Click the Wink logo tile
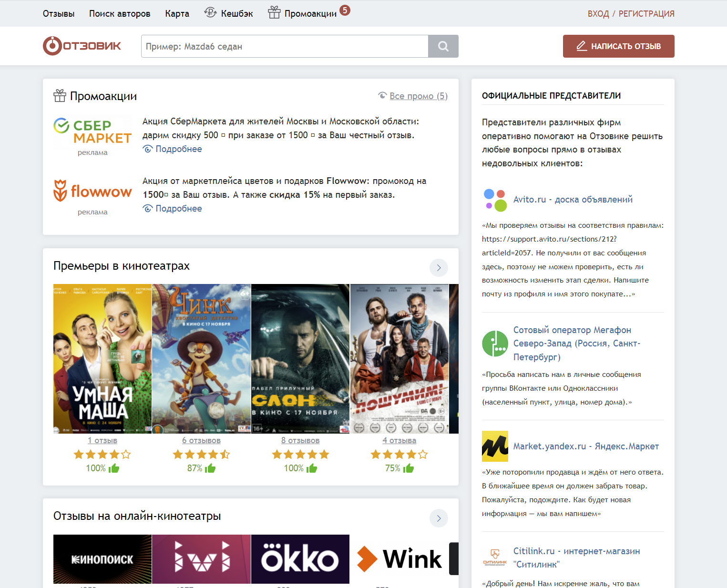 coord(399,559)
